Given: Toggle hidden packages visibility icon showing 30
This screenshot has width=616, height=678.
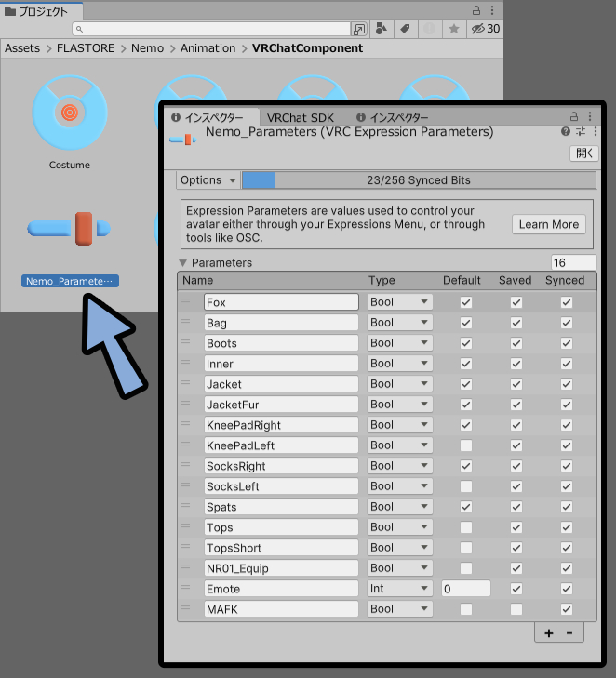Looking at the screenshot, I should (x=486, y=29).
